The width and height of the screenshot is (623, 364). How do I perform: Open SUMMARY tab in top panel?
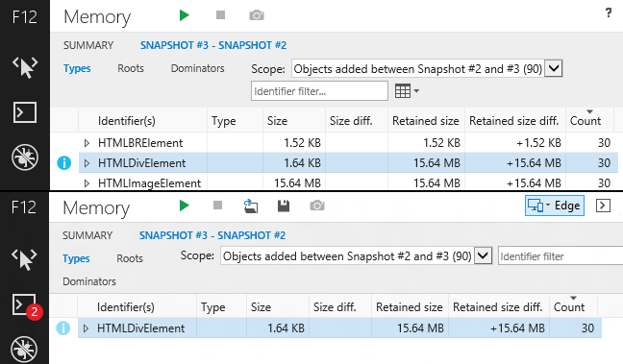coord(88,45)
